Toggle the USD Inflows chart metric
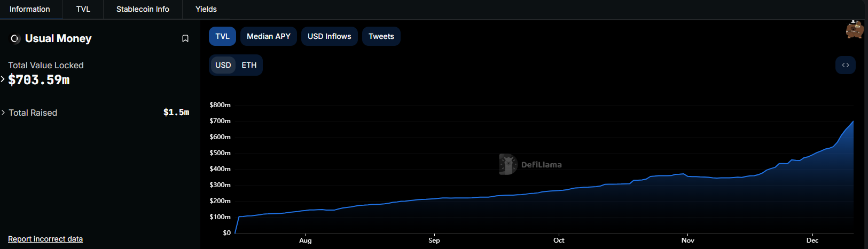Viewport: 868px width, 249px height. [x=330, y=36]
